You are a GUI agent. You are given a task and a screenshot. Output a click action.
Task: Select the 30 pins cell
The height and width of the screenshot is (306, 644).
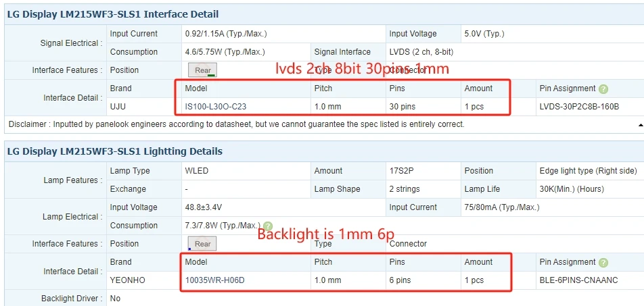pyautogui.click(x=402, y=107)
